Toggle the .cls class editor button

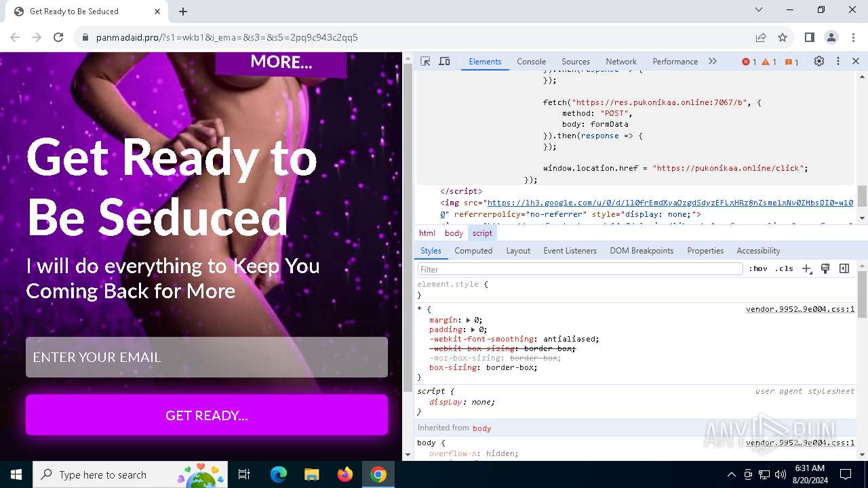[x=784, y=269]
